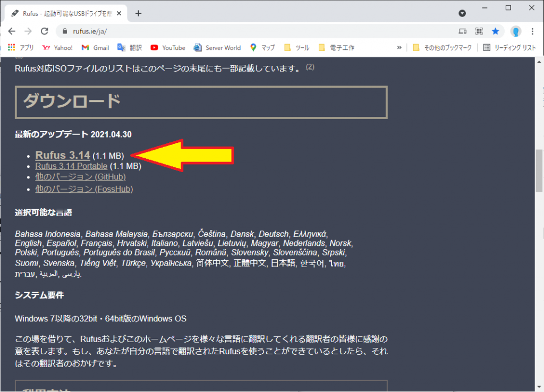Open the cast/media device icon in address bar
544x392 pixels.
pyautogui.click(x=463, y=31)
